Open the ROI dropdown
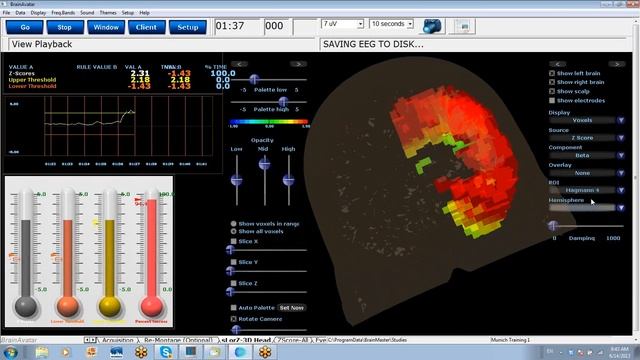This screenshot has height=360, width=640. (x=621, y=190)
